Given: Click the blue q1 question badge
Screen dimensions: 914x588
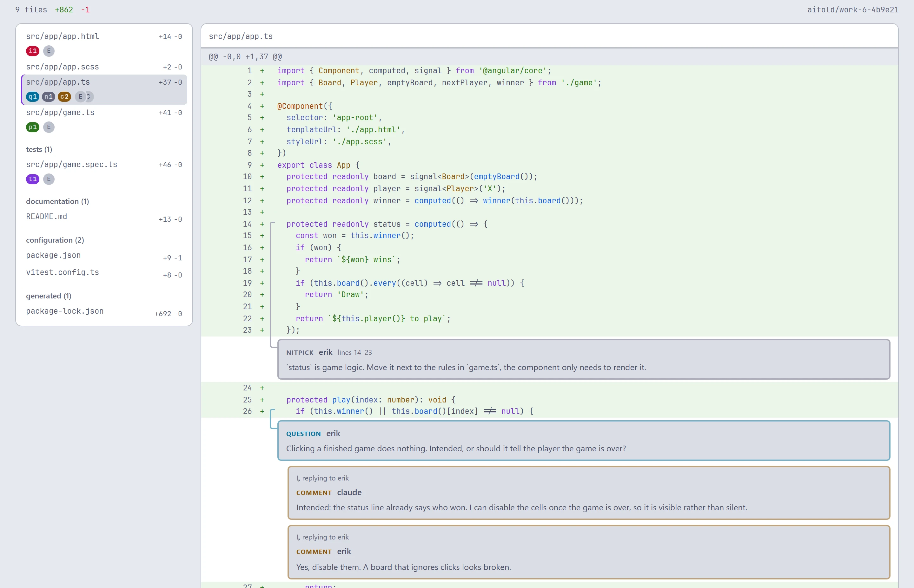Looking at the screenshot, I should point(32,97).
